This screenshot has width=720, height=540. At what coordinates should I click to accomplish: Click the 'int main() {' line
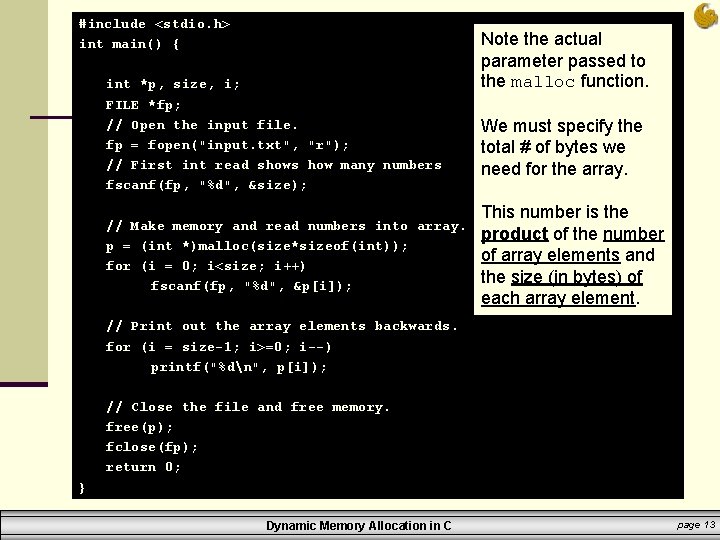[129, 44]
